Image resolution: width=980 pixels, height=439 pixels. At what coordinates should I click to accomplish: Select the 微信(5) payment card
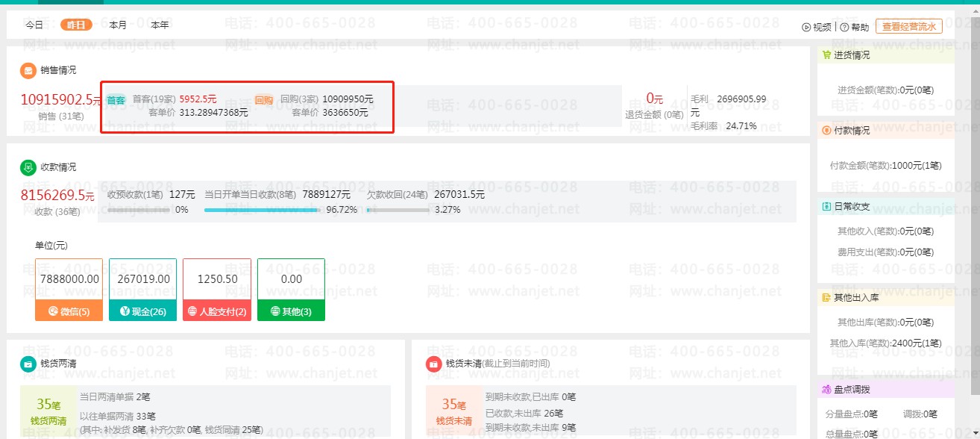coord(69,290)
